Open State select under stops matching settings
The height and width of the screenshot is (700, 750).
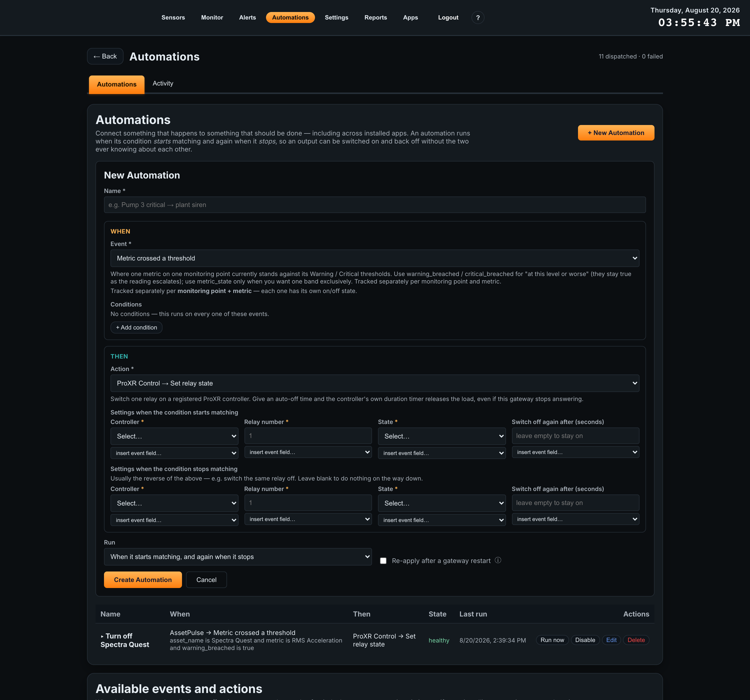coord(442,503)
